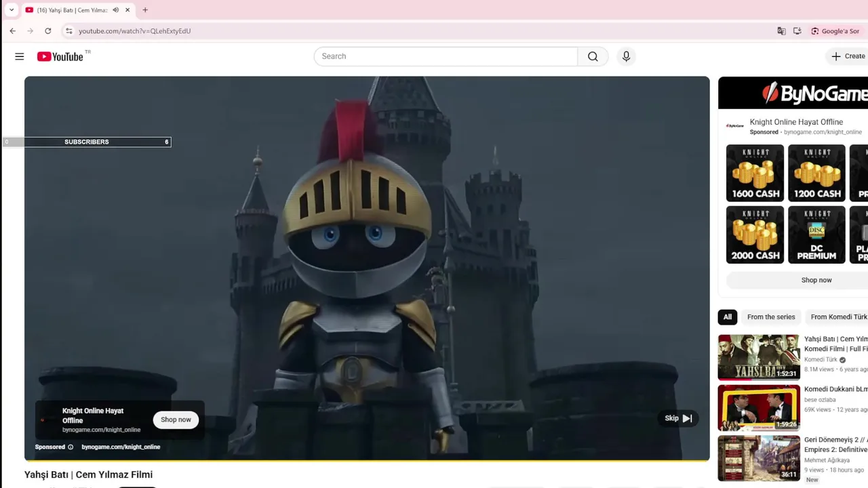868x488 pixels.
Task: Select the From Komedi Türk chip
Action: (x=838, y=317)
